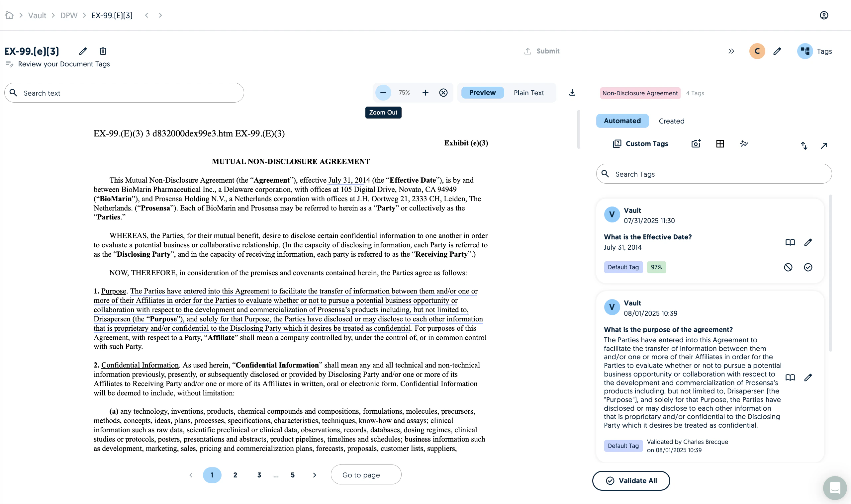Focus the Search Tags field

pos(714,174)
